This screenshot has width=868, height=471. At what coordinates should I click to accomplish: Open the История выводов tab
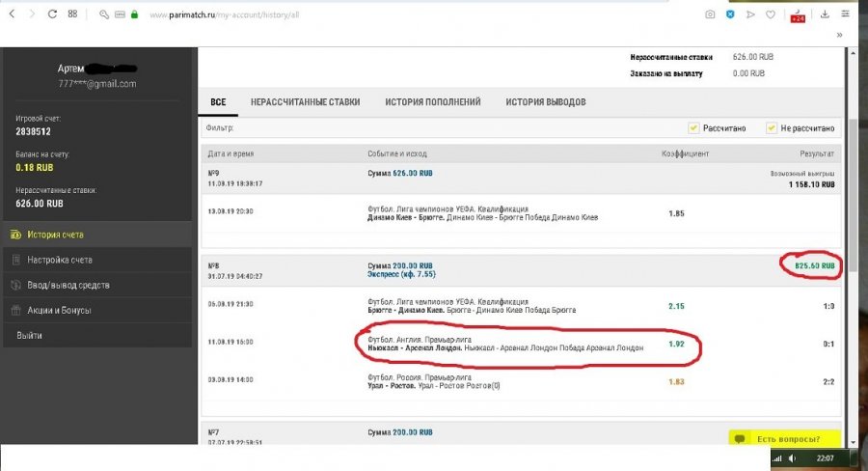click(545, 102)
